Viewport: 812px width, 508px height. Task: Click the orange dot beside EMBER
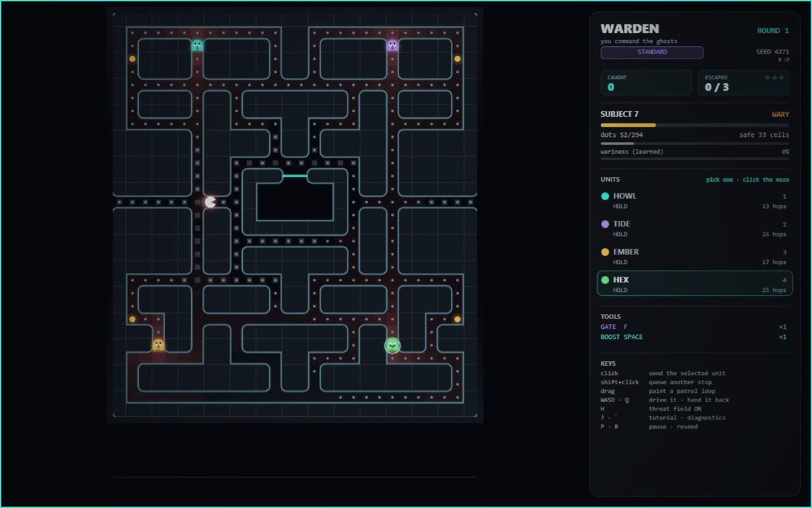tap(605, 252)
